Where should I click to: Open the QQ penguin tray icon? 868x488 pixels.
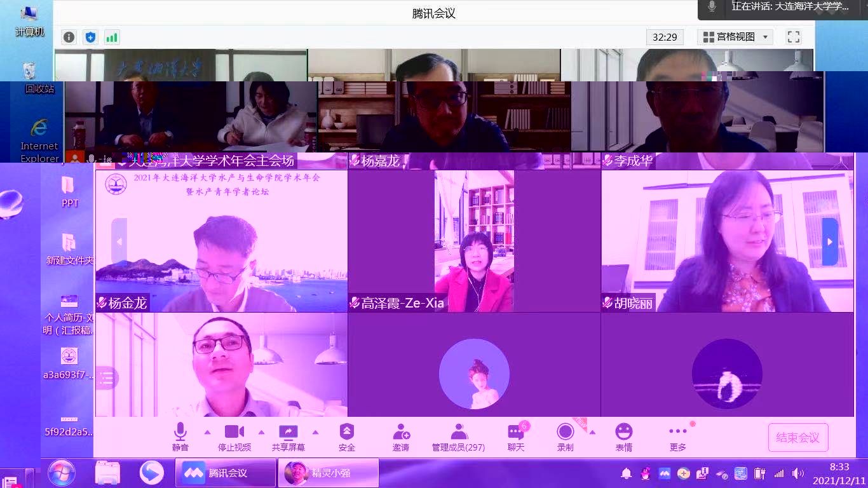pyautogui.click(x=646, y=473)
